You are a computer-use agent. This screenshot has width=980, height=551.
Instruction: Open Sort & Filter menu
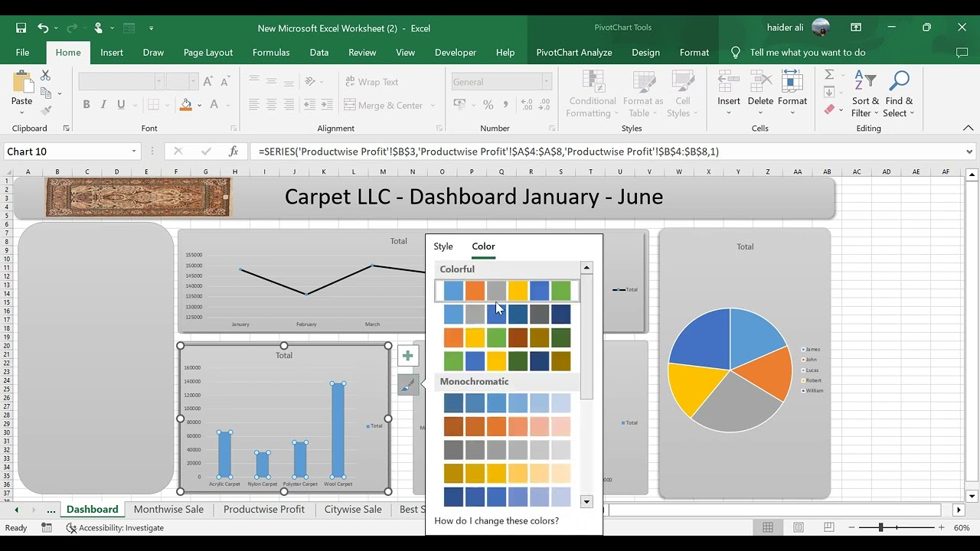tap(866, 94)
